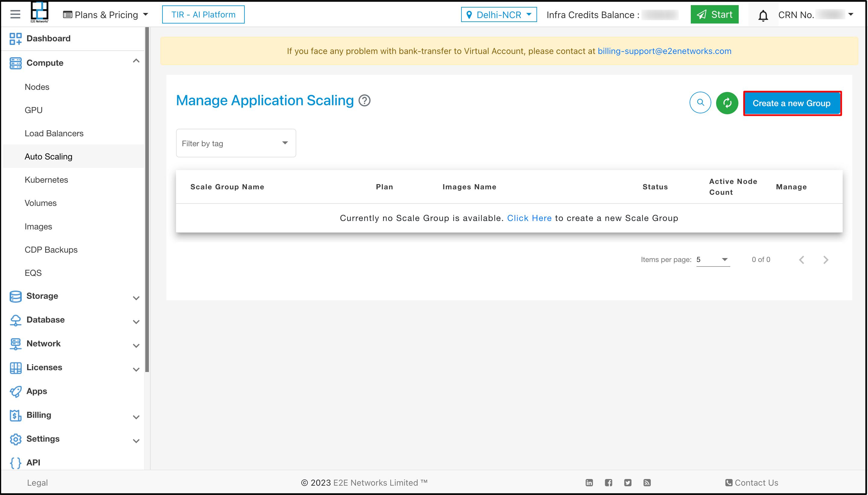
Task: Open the Delhi-NCR region dropdown
Action: pyautogui.click(x=498, y=15)
